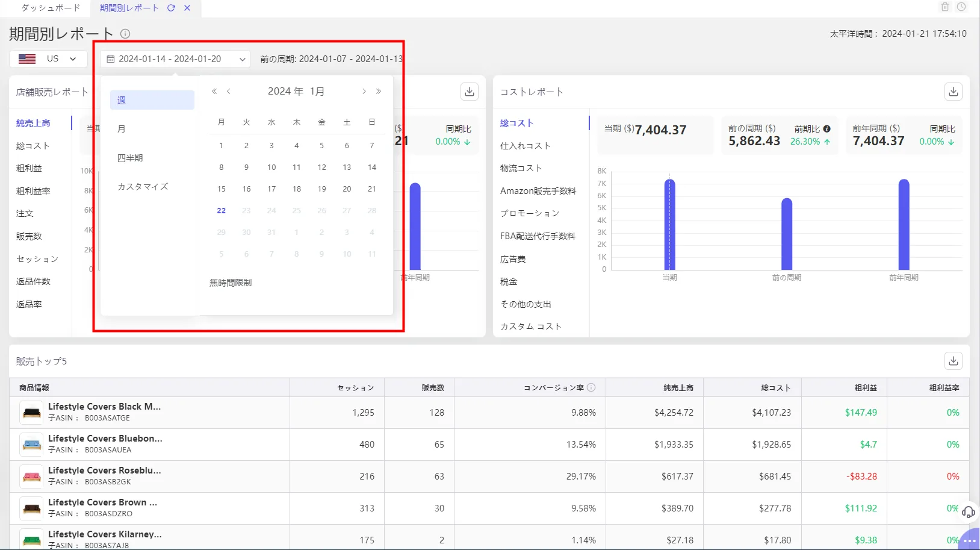Click the 前期比 info icon in cost report
Viewport: 980px width, 550px height.
[827, 129]
